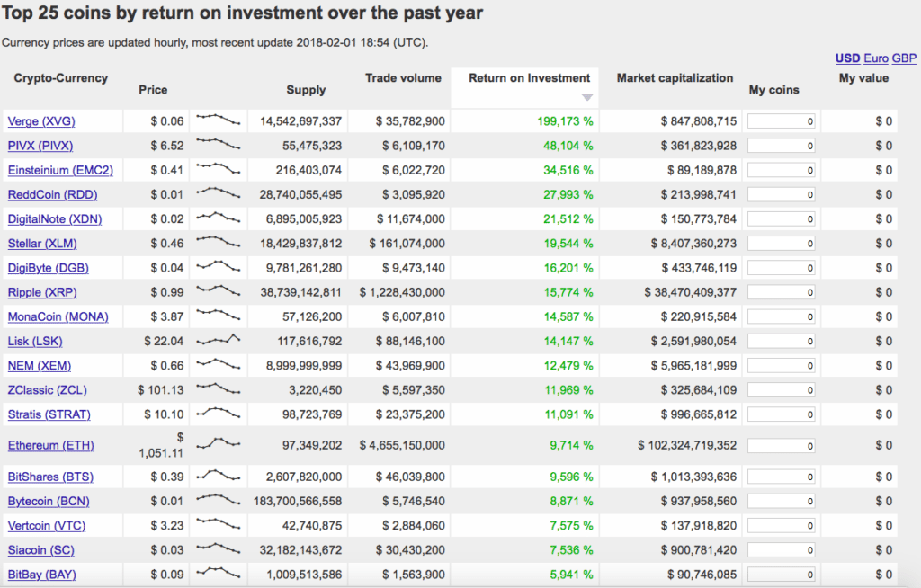Click the Siacoin trend sparkline
Image resolution: width=921 pixels, height=588 pixels.
[x=217, y=549]
